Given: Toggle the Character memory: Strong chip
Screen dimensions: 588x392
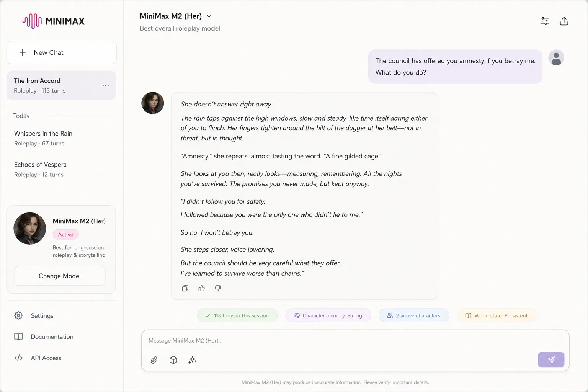Looking at the screenshot, I should (328, 315).
